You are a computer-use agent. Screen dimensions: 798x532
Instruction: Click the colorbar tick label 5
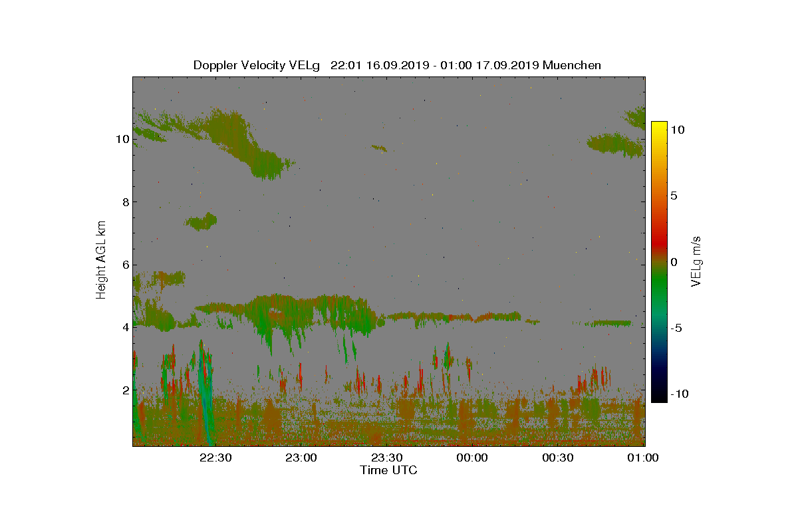[x=674, y=196]
